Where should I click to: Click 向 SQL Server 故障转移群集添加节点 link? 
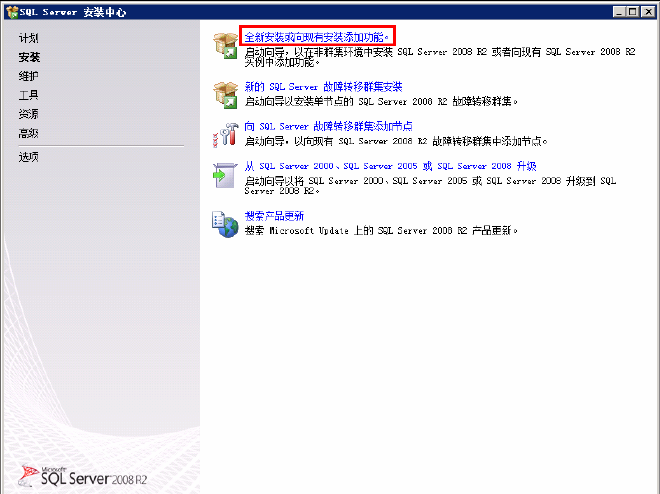[328, 126]
